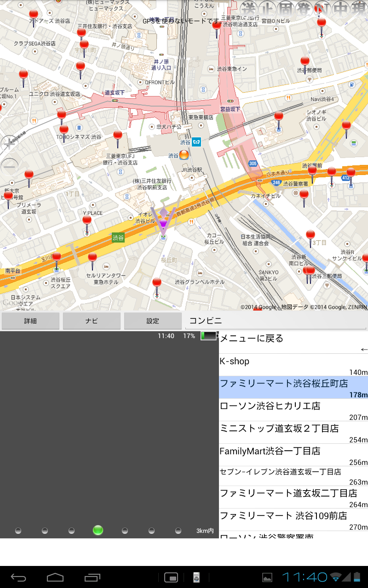The image size is (368, 588).
Task: Select ローソン渋谷ヒカリエ店 entry
Action: pyautogui.click(x=293, y=410)
